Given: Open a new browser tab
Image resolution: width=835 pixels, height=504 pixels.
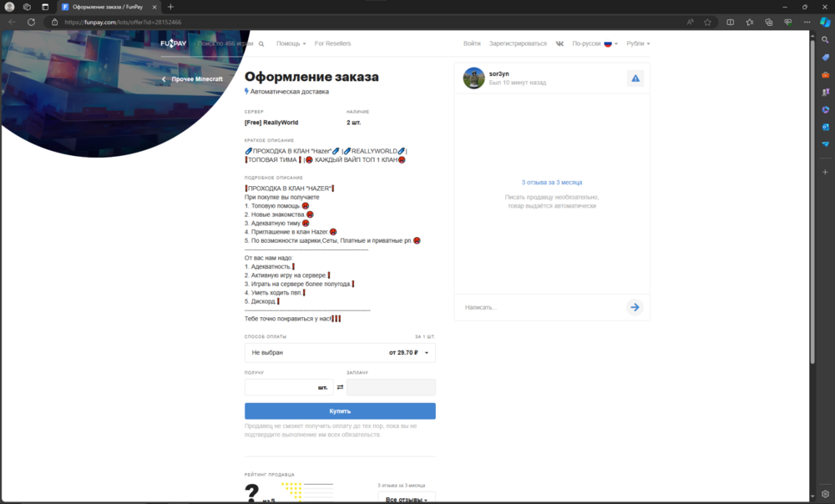Looking at the screenshot, I should click(170, 7).
